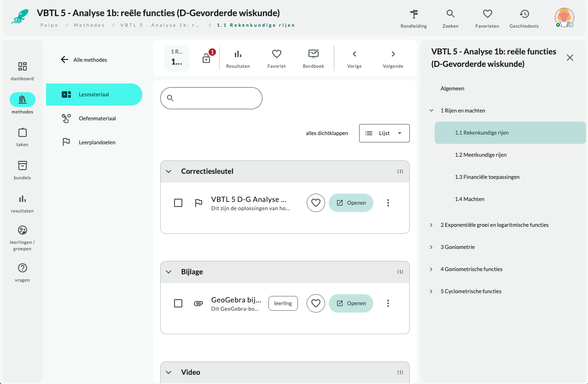This screenshot has height=384, width=588.
Task: Open more options for GeoGebra bijlage
Action: pos(388,303)
